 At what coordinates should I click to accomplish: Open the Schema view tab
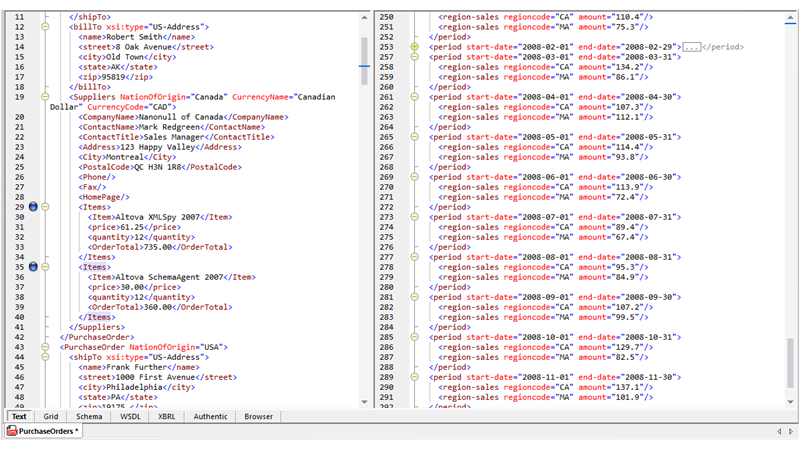pos(89,416)
